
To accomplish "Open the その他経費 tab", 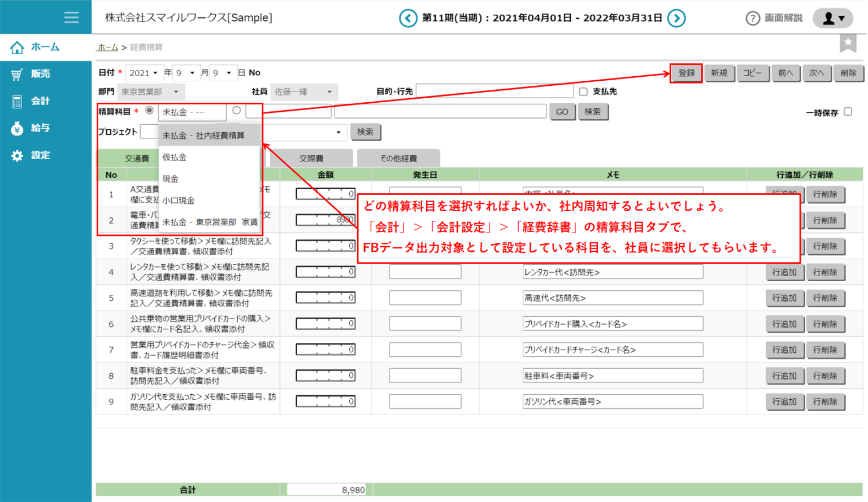I will click(399, 158).
